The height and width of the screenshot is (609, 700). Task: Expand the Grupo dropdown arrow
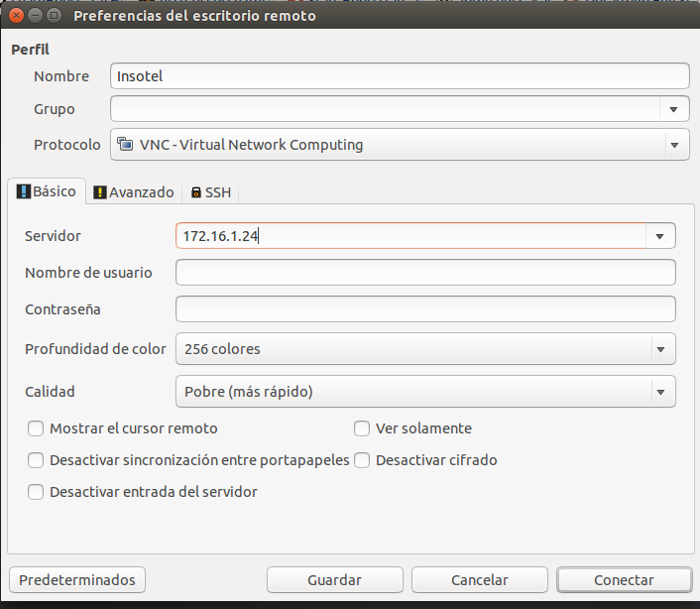tap(673, 109)
